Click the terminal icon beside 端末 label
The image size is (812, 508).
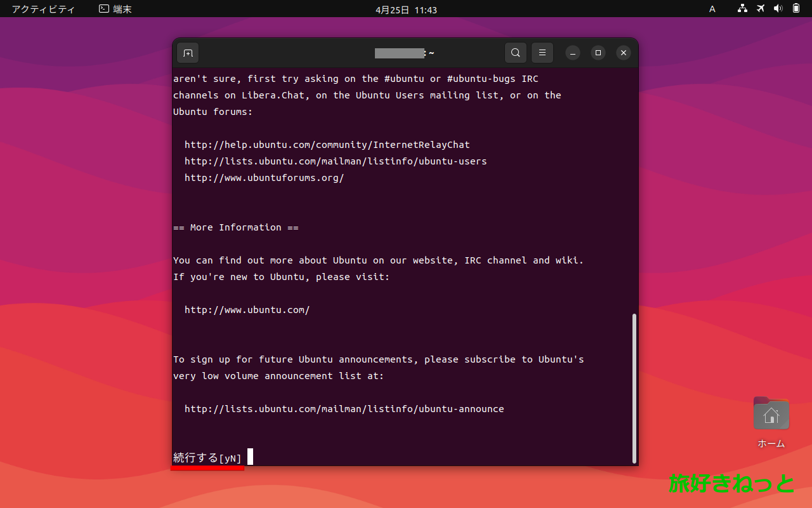tap(103, 9)
